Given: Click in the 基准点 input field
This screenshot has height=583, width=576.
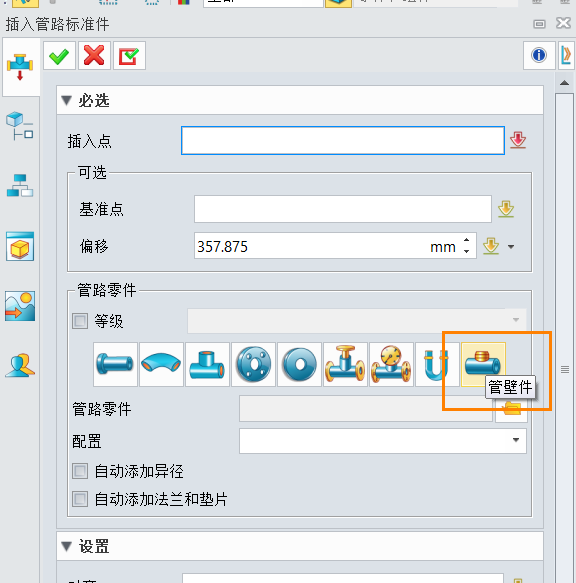Looking at the screenshot, I should [x=342, y=209].
